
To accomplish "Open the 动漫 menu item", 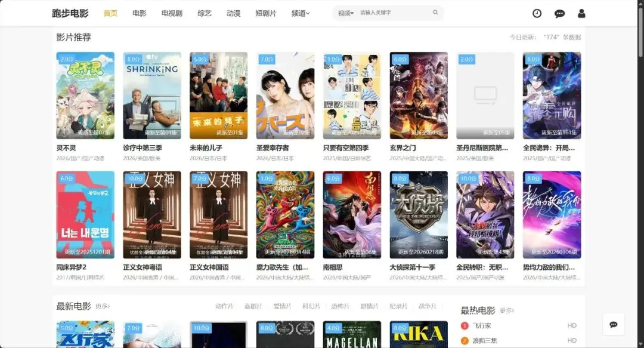I will (233, 13).
